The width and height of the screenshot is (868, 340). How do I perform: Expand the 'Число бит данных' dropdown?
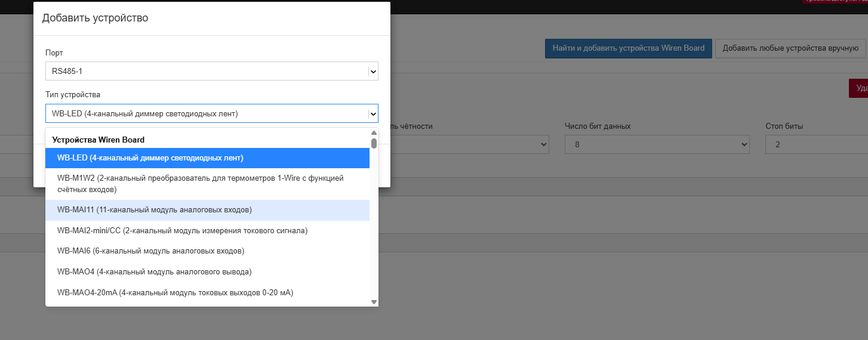(x=657, y=144)
